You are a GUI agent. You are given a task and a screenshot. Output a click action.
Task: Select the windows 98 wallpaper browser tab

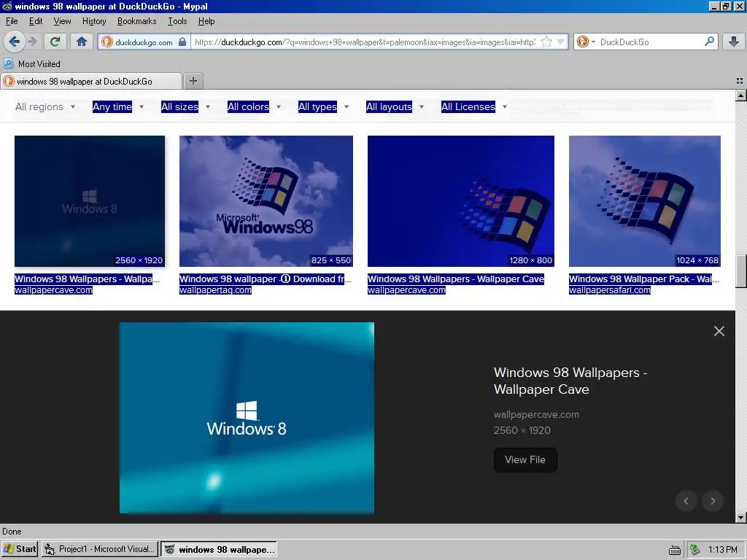pyautogui.click(x=91, y=82)
